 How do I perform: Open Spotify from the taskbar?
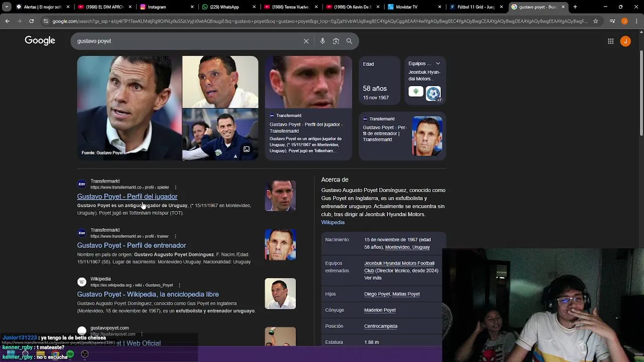click(x=70, y=354)
